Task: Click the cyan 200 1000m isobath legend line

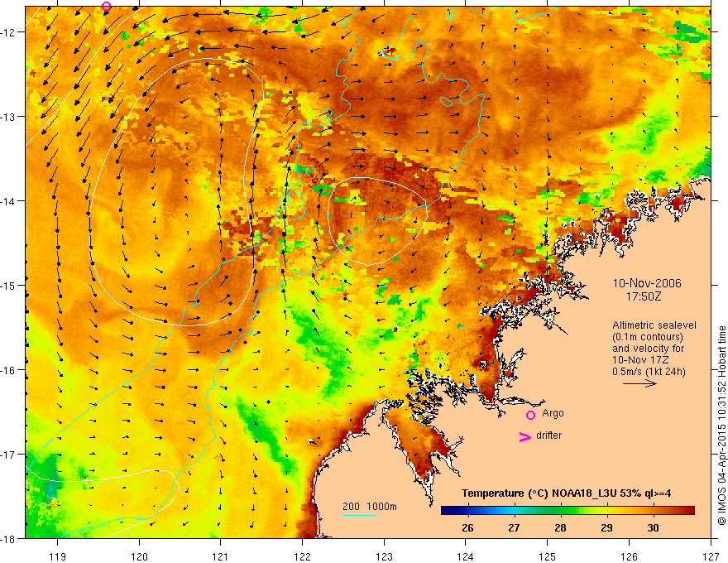Action: tap(359, 515)
